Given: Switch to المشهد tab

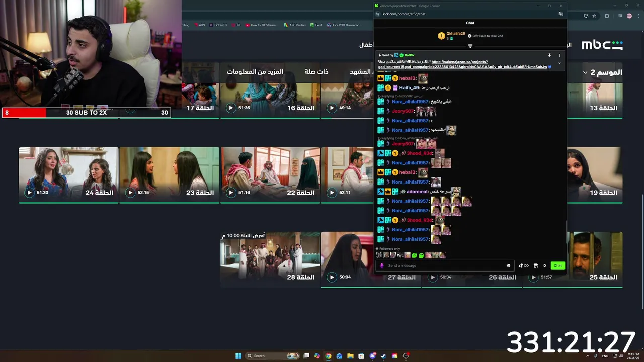Looking at the screenshot, I should [x=360, y=72].
